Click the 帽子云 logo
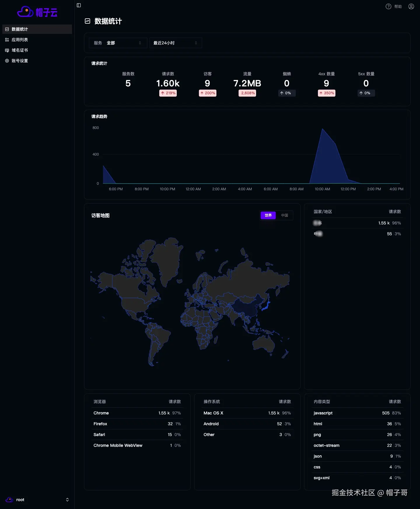 [37, 12]
